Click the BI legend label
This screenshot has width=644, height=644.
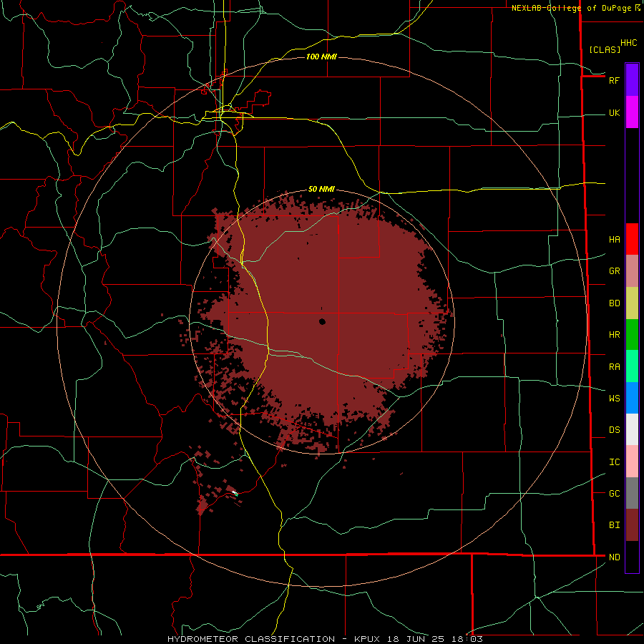point(615,525)
